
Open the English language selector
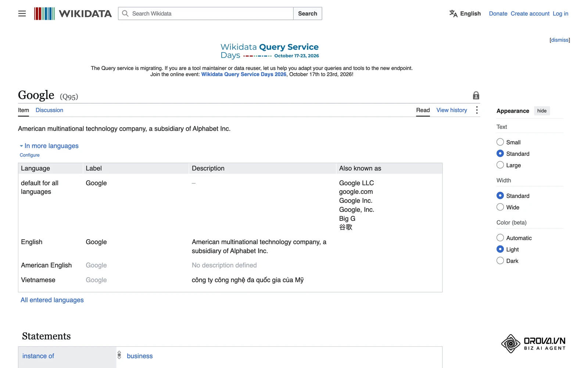click(x=465, y=14)
